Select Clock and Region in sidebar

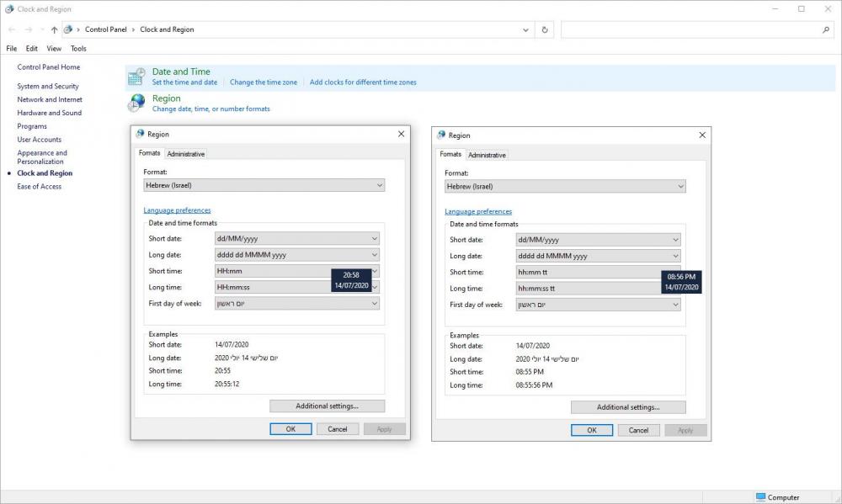click(45, 172)
